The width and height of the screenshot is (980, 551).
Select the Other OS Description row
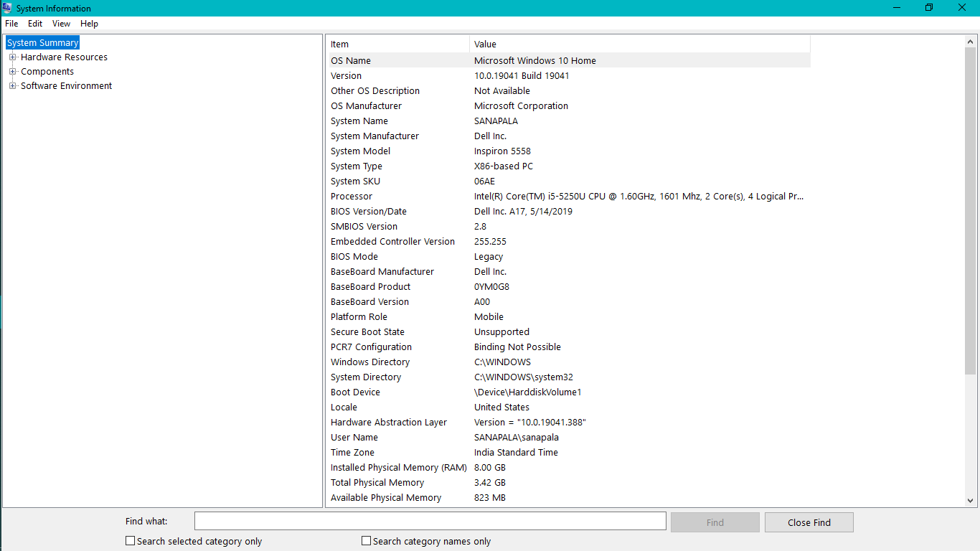tap(570, 91)
